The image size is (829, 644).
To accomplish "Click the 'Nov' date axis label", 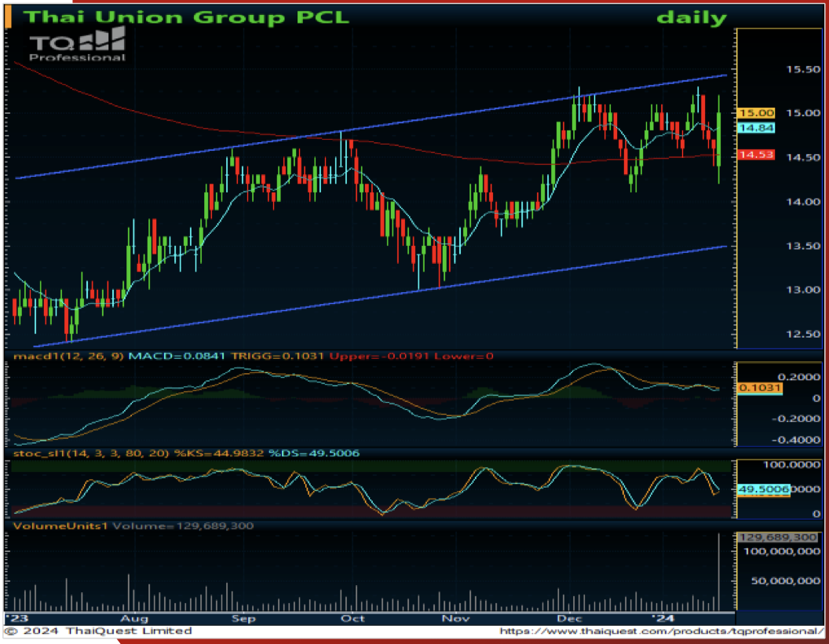I will [456, 619].
